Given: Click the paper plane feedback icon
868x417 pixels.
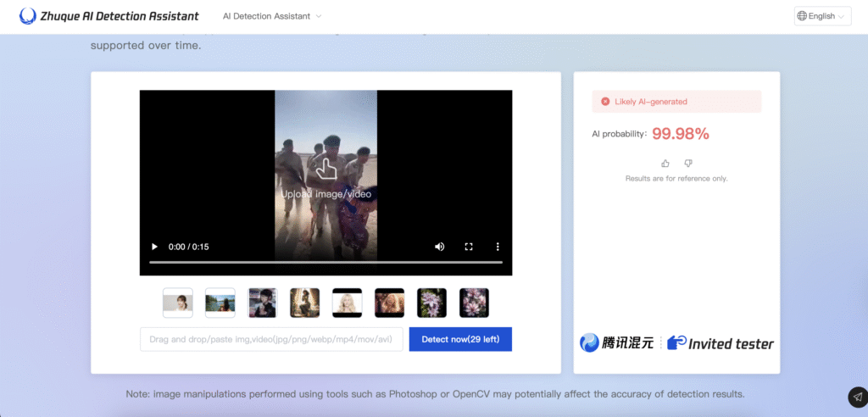Looking at the screenshot, I should (x=857, y=397).
